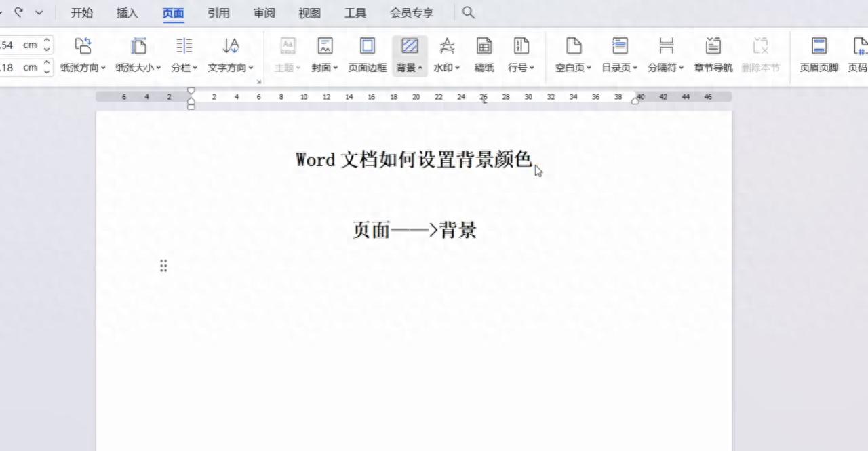Screen dimensions: 868x451
Task: Click the paragraph drag handle dots icon
Action: point(163,266)
